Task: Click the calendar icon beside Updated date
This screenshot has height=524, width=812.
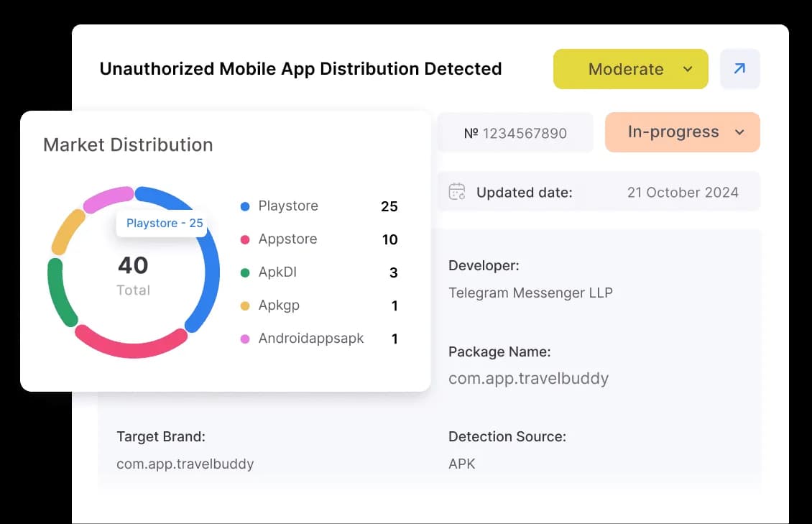Action: [x=457, y=192]
